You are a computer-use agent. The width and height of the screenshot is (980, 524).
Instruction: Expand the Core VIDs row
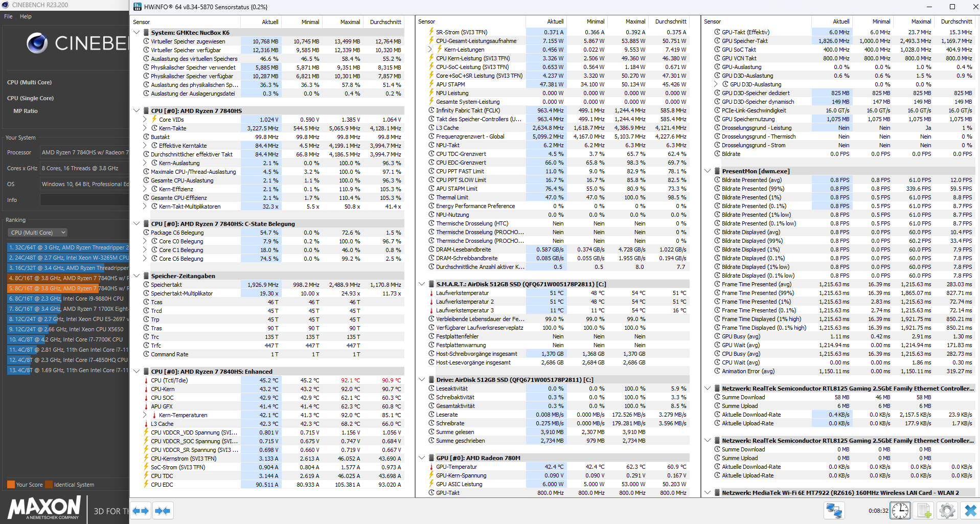[145, 120]
